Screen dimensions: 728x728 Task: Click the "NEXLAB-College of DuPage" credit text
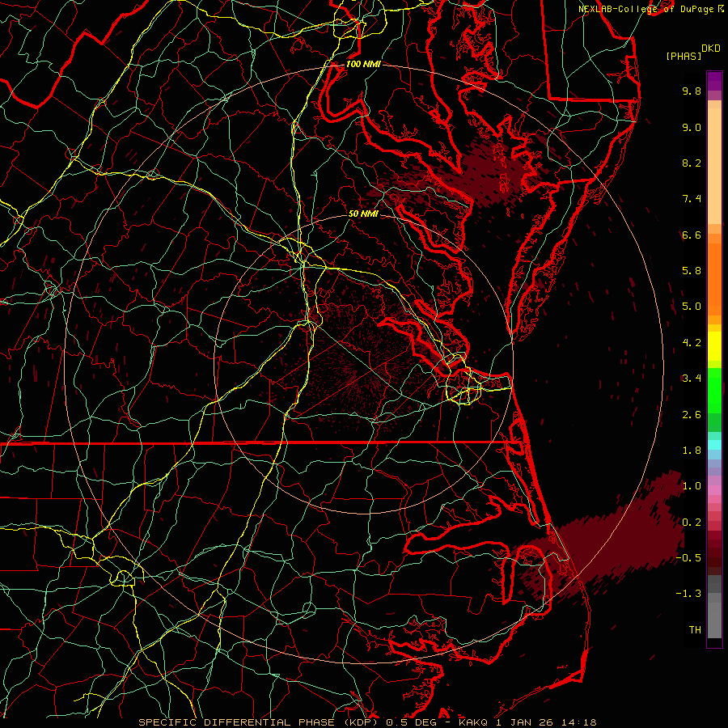tap(646, 9)
